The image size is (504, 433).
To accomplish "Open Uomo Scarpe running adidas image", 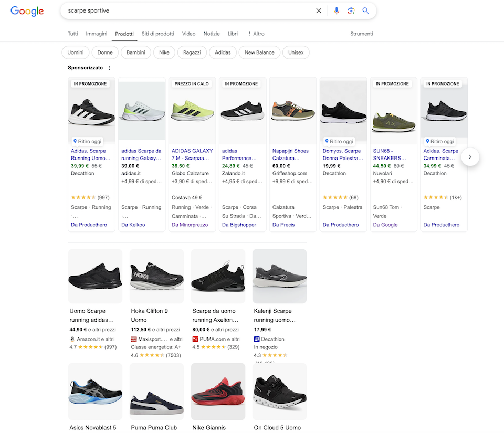I will point(95,276).
